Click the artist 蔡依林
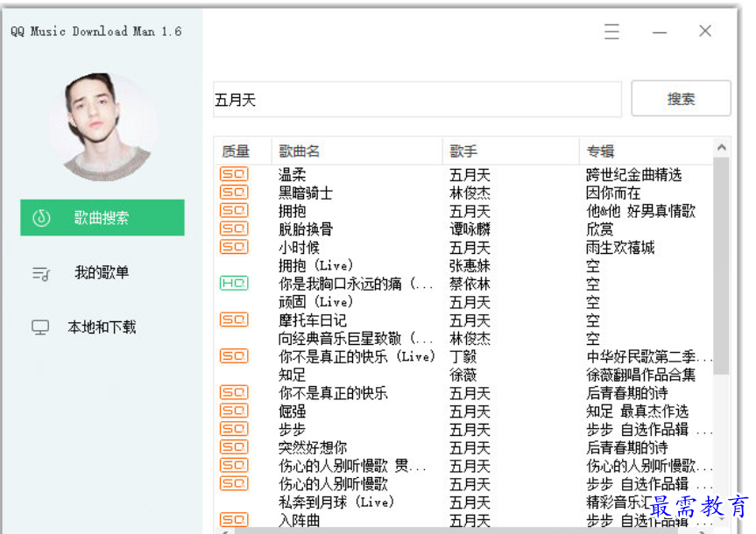This screenshot has height=534, width=756. [x=470, y=284]
